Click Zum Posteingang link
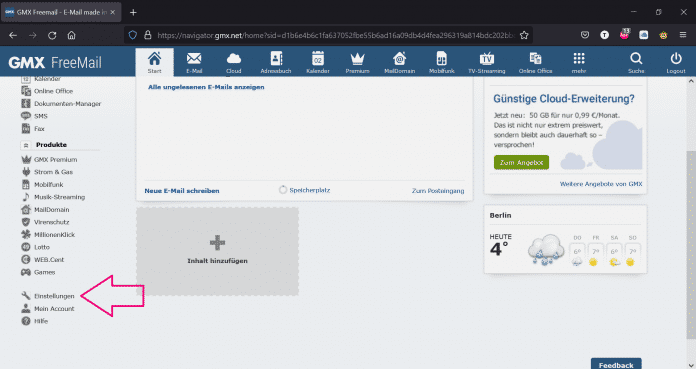 (x=438, y=191)
